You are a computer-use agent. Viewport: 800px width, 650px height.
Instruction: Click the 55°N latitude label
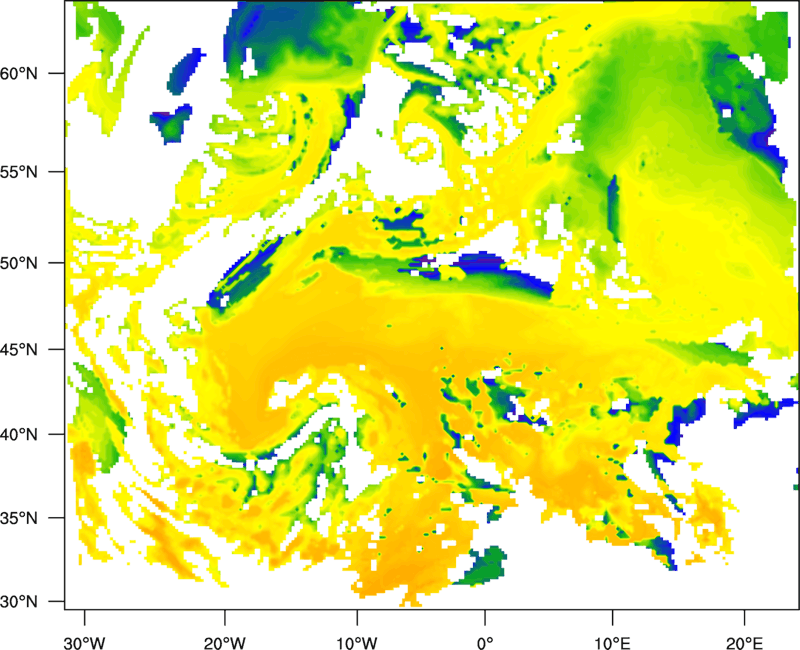[19, 171]
